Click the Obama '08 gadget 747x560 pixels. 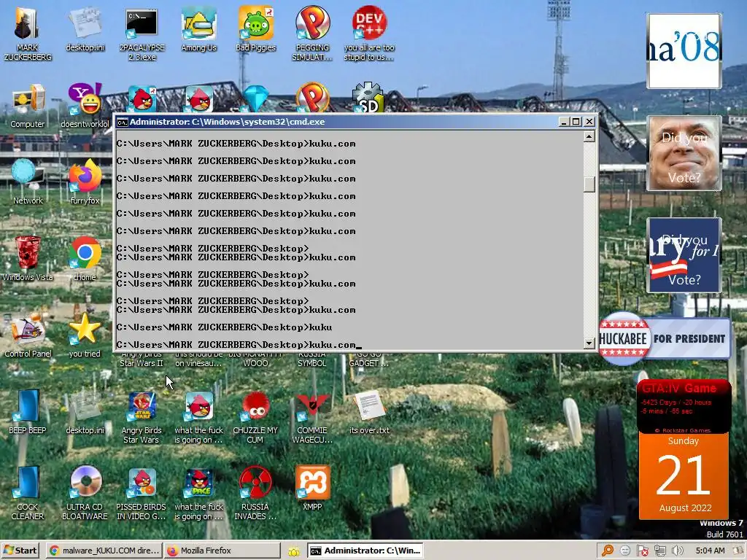(684, 51)
